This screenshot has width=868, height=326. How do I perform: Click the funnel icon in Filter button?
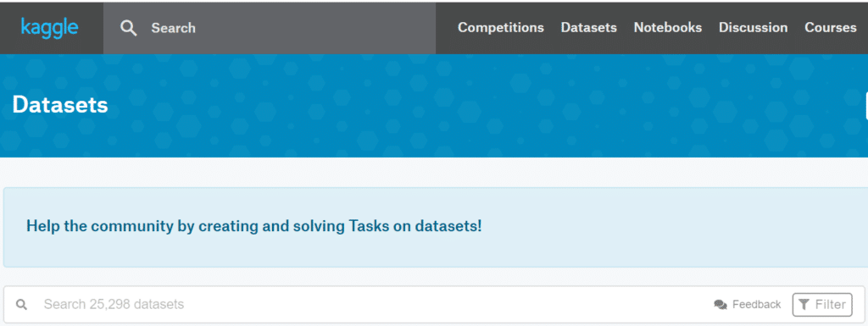click(x=804, y=305)
